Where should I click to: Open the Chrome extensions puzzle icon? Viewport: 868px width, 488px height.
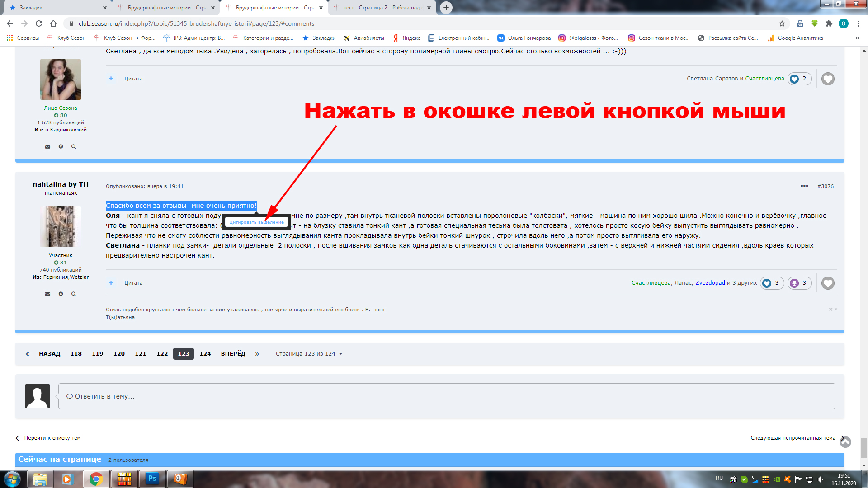(829, 23)
